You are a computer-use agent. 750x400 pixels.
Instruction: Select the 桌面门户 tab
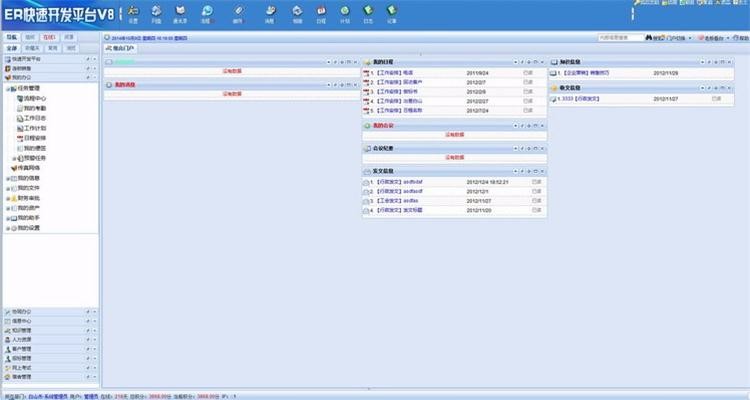[123, 47]
